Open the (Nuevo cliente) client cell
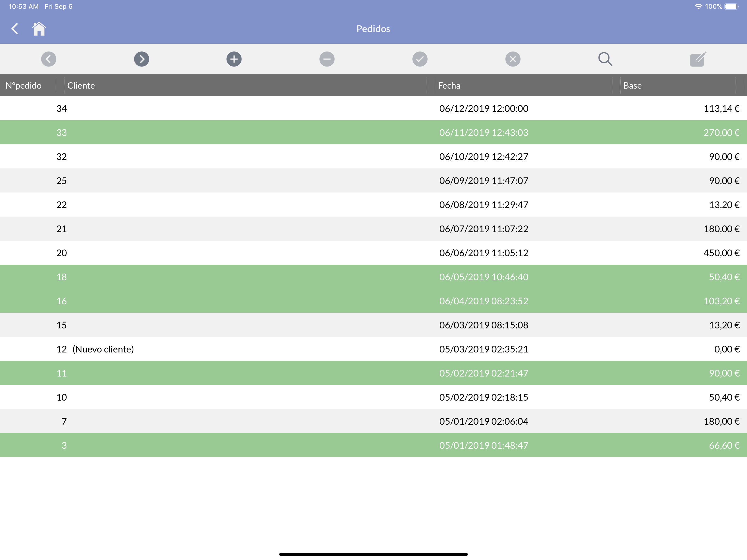747x560 pixels. click(103, 349)
